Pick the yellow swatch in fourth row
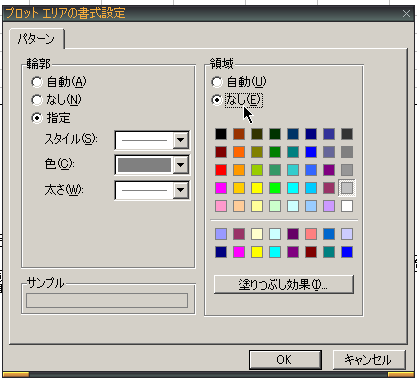Screen dimensions: 417x378 (x=257, y=188)
